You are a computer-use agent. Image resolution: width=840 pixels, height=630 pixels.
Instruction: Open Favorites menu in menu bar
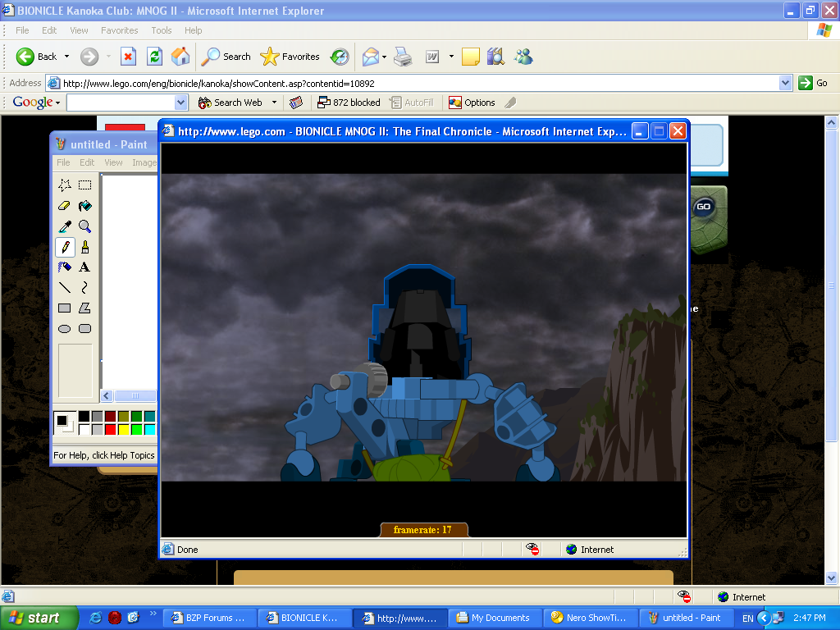pyautogui.click(x=120, y=30)
